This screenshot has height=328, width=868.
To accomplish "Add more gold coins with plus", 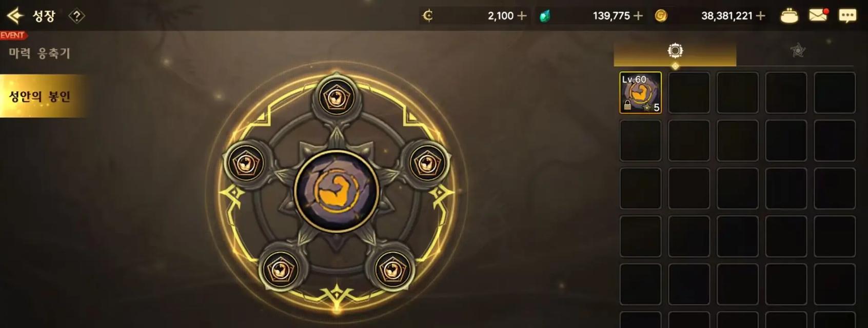I will pyautogui.click(x=760, y=16).
